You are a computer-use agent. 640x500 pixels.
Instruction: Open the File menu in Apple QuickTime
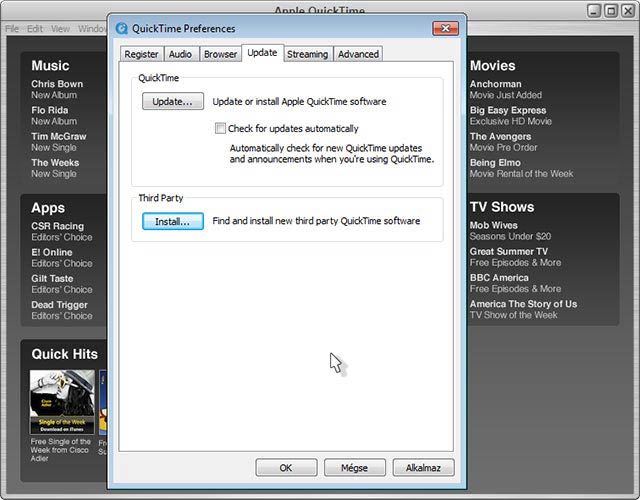(12, 29)
